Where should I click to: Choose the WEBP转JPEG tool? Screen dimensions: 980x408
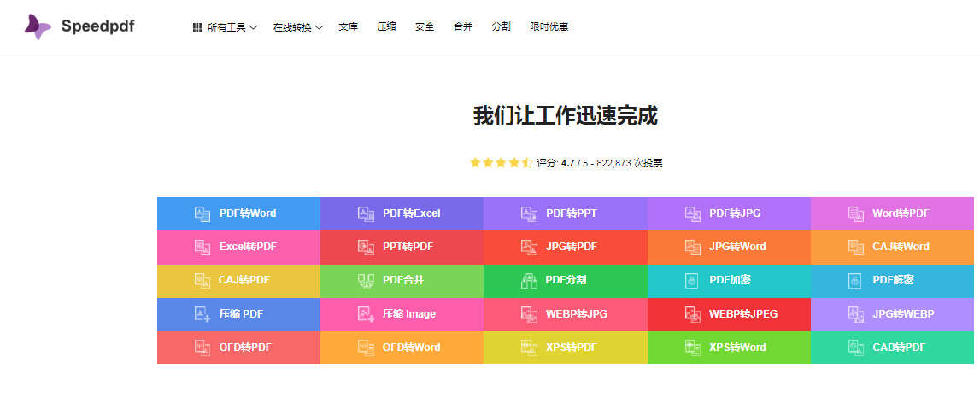click(x=729, y=313)
